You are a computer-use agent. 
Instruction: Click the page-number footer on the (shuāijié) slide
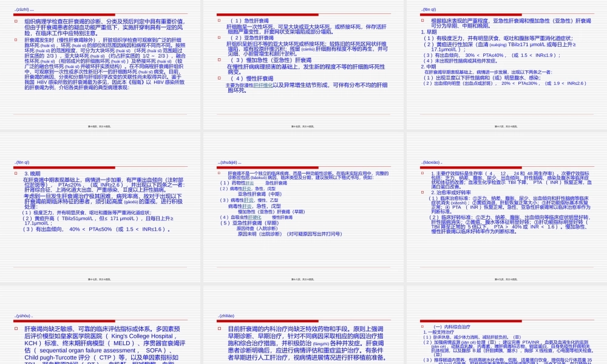pos(303,279)
